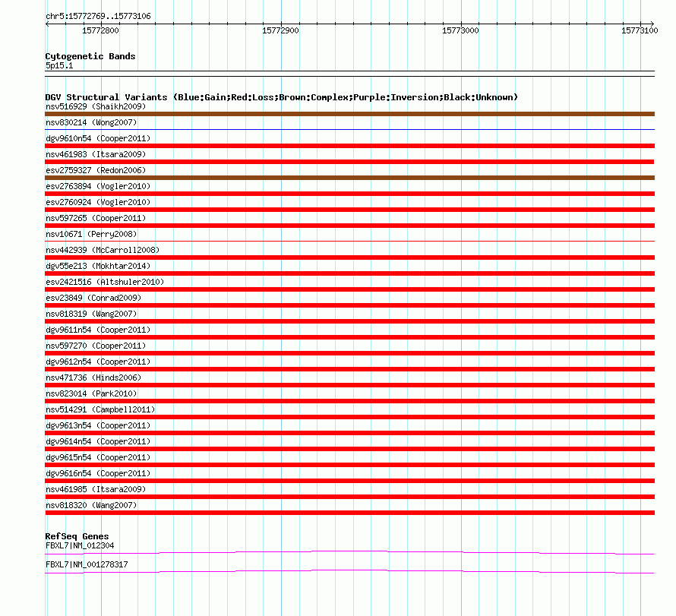Click the red loss bar under dgv9610n54
Image resolution: width=676 pixels, height=616 pixels.
click(349, 146)
